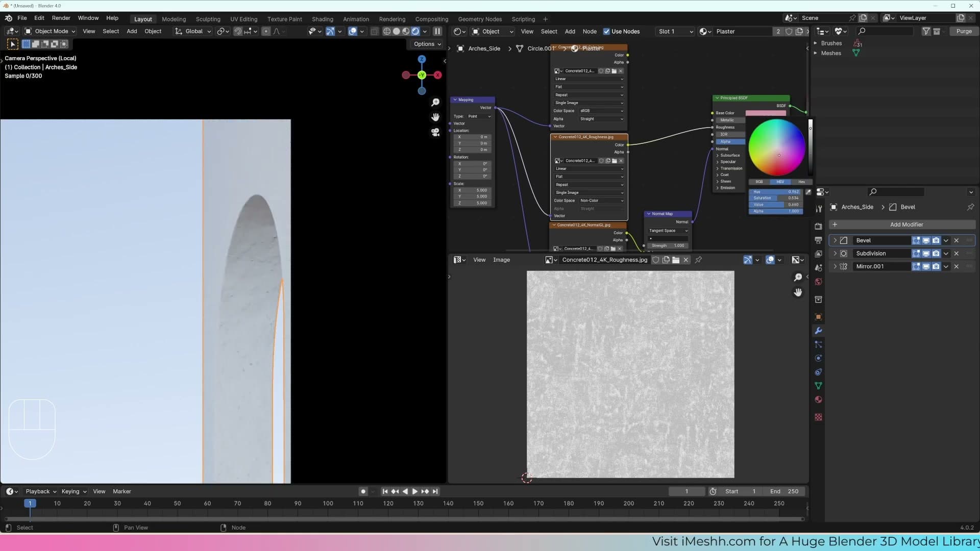Select the Select Box tool in viewport
Screen dimensions: 980x551
click(26, 44)
